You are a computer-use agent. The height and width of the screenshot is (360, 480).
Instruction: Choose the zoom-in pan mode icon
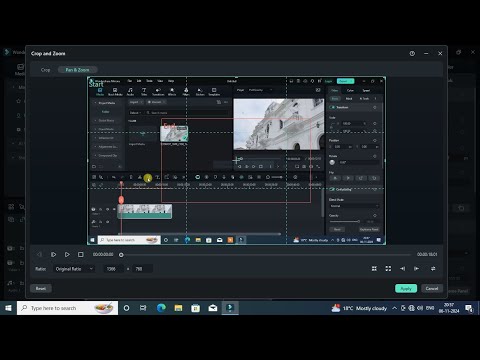[x=374, y=268]
